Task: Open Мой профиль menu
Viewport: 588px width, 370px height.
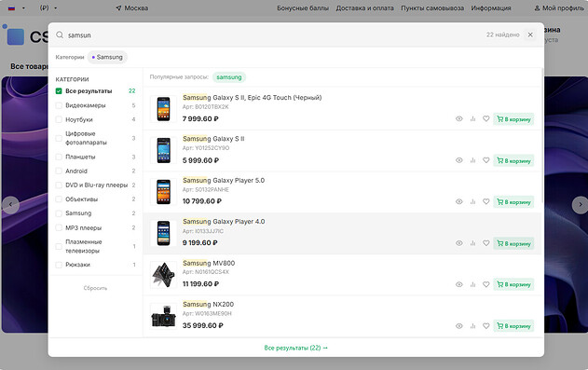Action: point(559,7)
